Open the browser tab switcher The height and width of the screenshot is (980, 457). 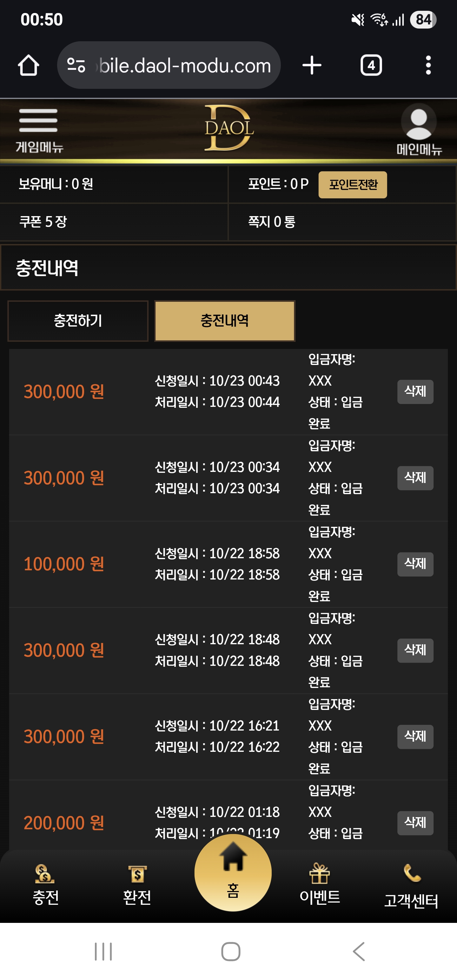371,65
